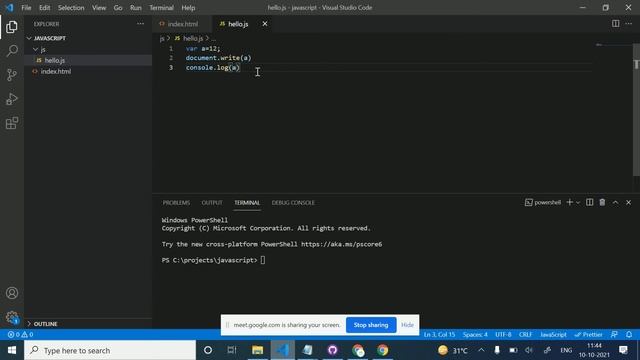Click Ln 3, Col 15 status entry
Image resolution: width=640 pixels, height=360 pixels.
439,334
